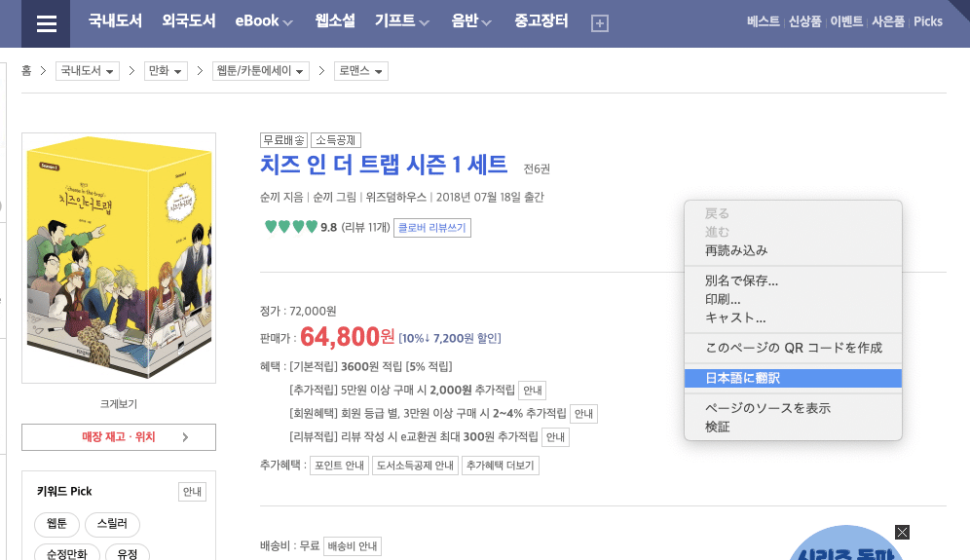The width and height of the screenshot is (970, 560).
Task: Open the 이벤트 link
Action: click(x=846, y=21)
